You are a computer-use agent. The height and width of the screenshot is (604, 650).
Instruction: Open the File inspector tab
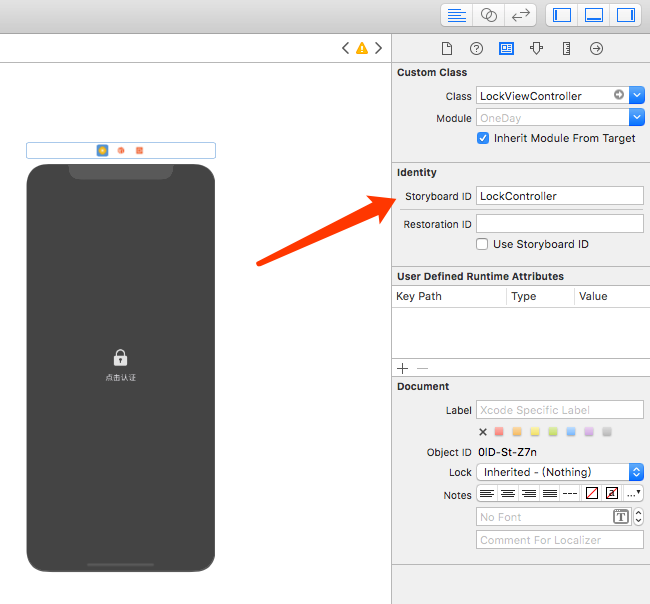(x=447, y=49)
